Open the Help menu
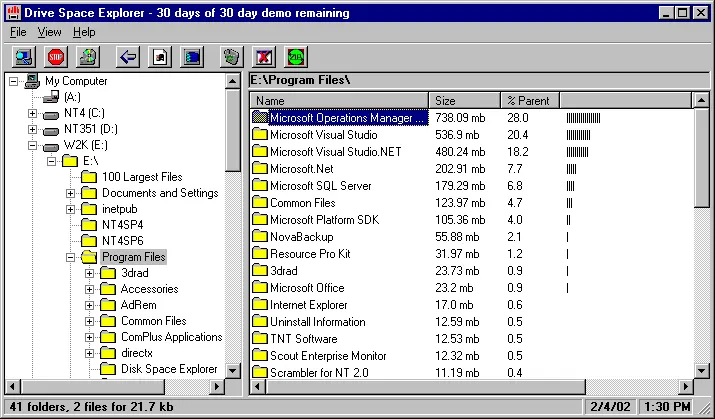The height and width of the screenshot is (419, 715). (84, 32)
